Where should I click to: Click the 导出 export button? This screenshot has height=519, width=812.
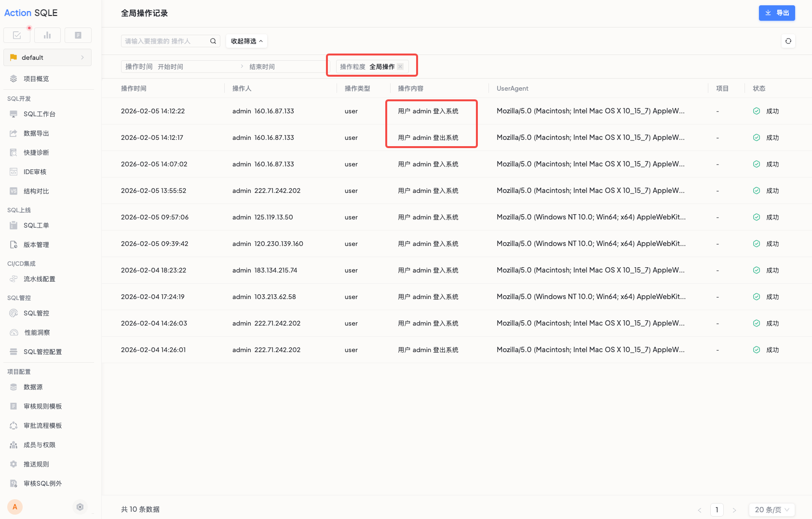click(x=776, y=13)
